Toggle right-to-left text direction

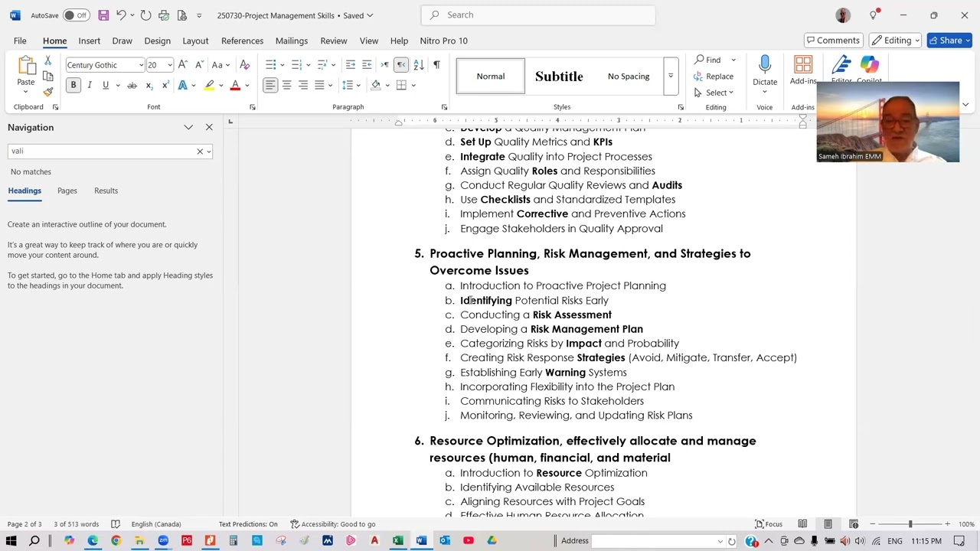(401, 65)
